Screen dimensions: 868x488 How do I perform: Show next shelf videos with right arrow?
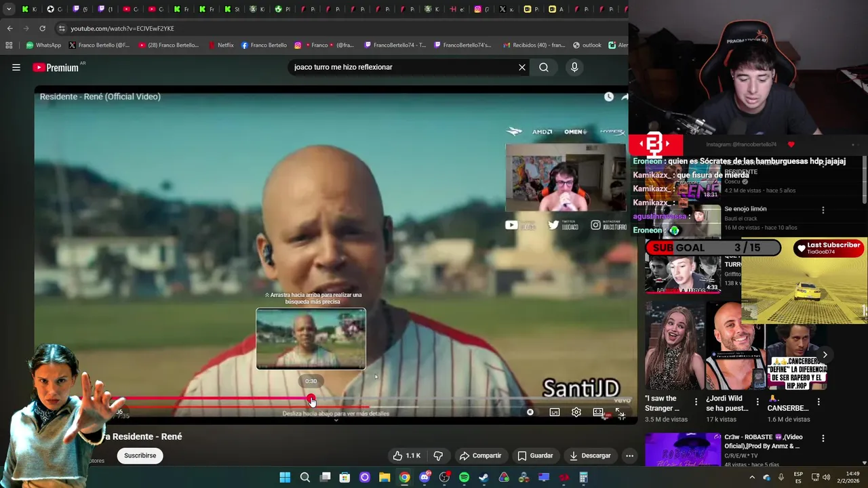point(825,354)
